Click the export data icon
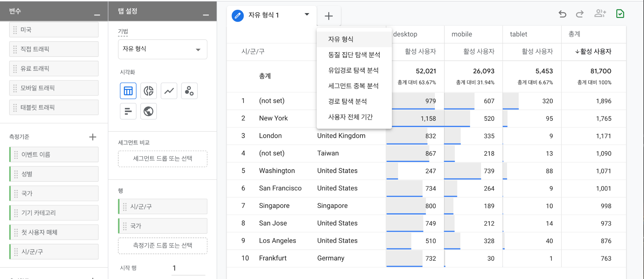 620,14
